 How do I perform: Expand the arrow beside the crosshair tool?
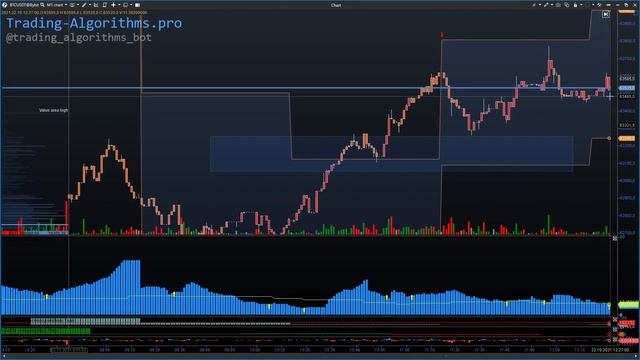click(119, 5)
